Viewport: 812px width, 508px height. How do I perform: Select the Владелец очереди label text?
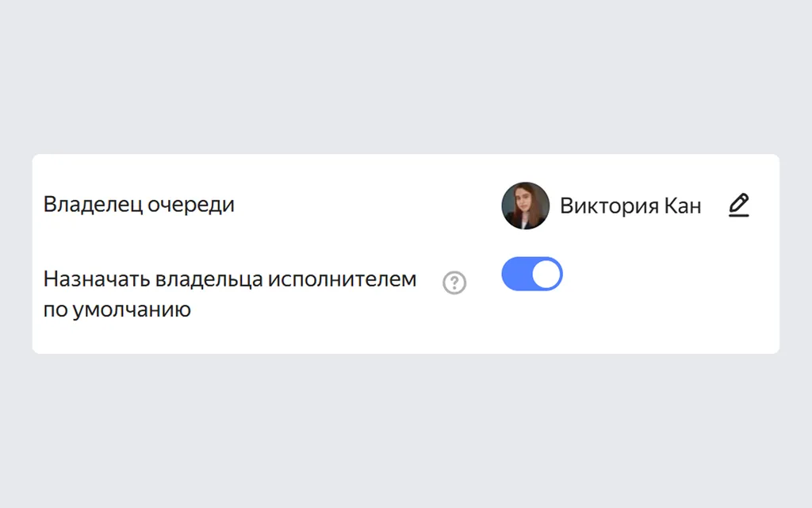[139, 204]
